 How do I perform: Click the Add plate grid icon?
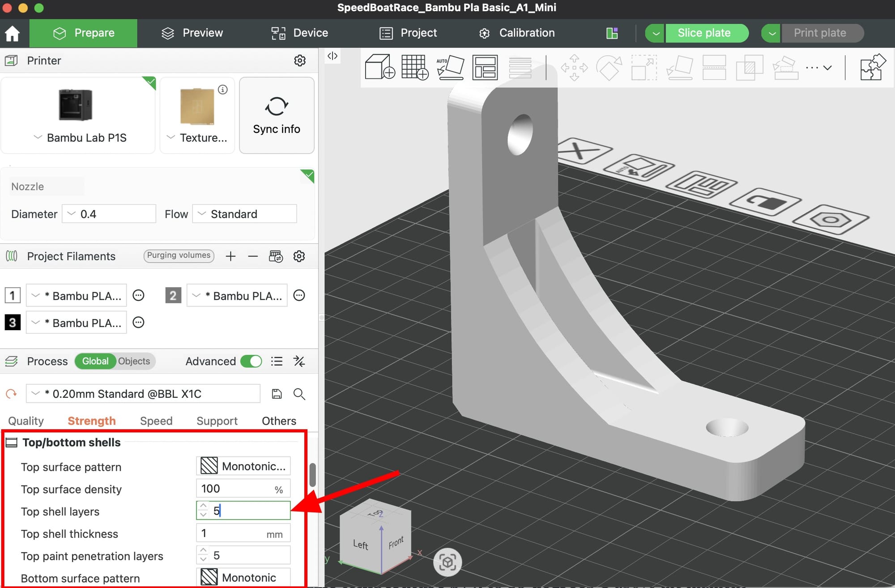tap(414, 67)
